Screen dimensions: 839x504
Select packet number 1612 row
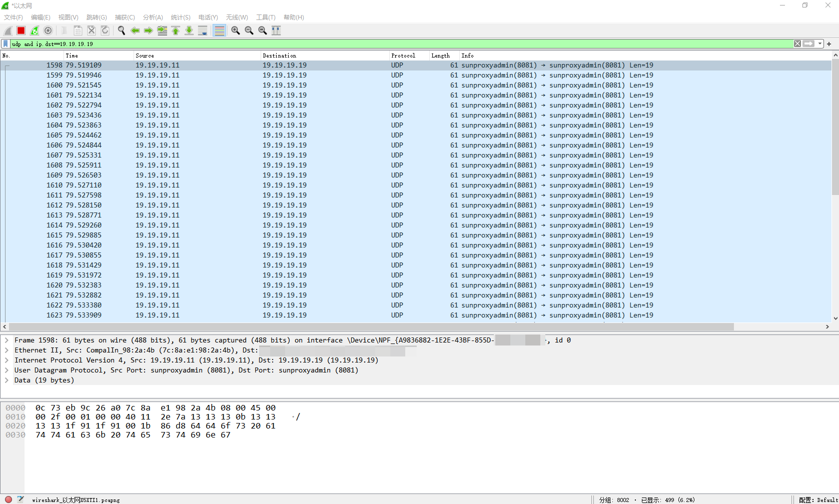[416, 205]
